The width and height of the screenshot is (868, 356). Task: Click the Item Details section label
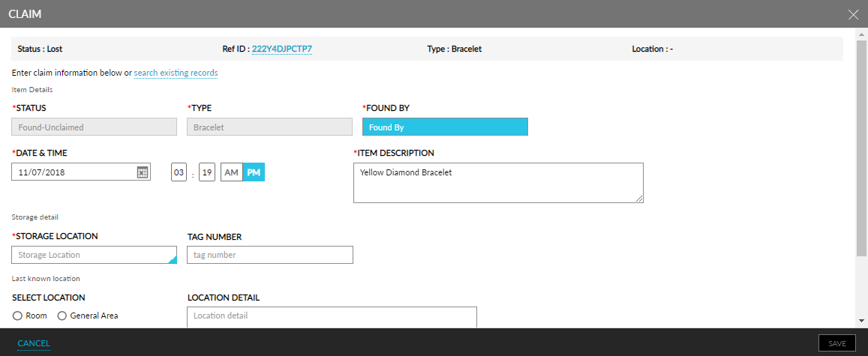point(32,89)
